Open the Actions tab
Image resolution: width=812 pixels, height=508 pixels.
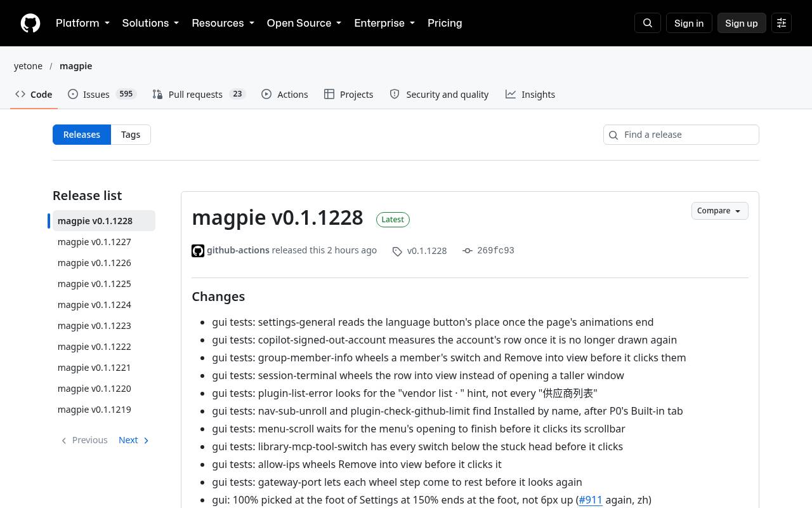click(284, 95)
